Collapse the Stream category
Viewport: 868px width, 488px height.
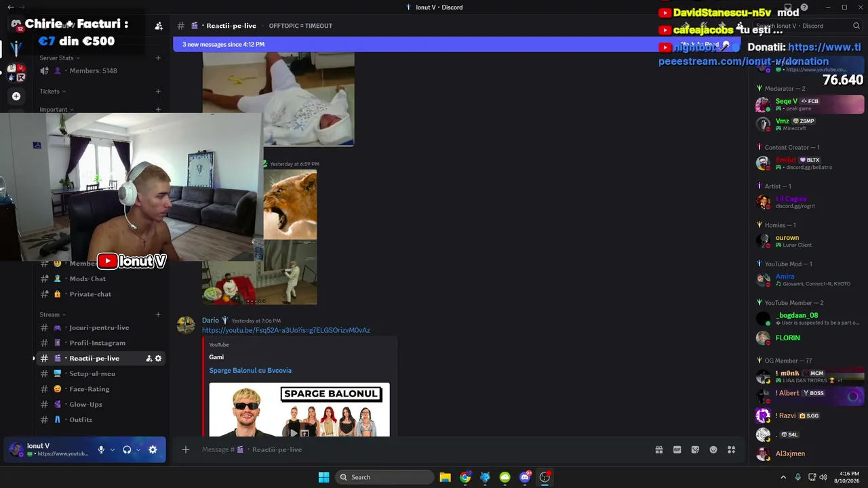click(x=53, y=314)
